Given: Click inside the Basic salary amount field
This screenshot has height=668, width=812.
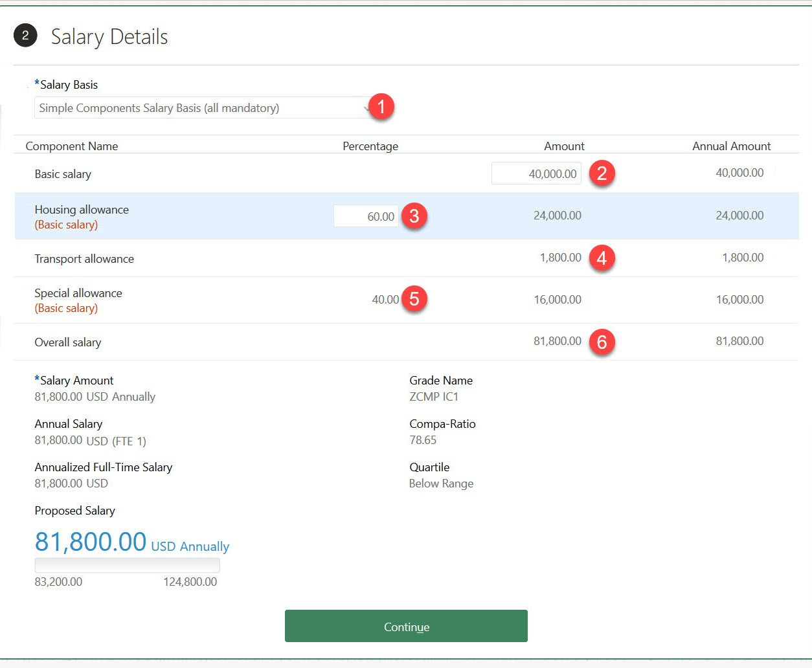Looking at the screenshot, I should 536,173.
